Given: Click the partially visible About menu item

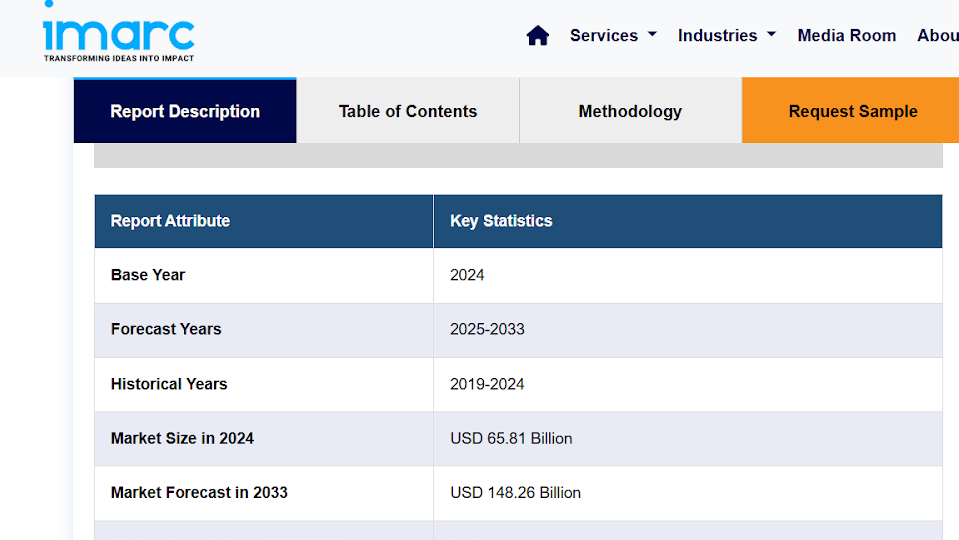Looking at the screenshot, I should tap(938, 36).
